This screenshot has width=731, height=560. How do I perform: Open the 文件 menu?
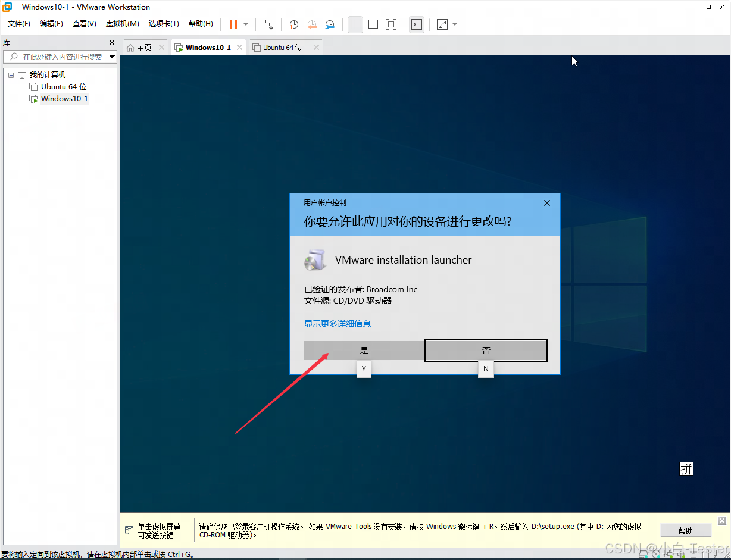click(18, 24)
